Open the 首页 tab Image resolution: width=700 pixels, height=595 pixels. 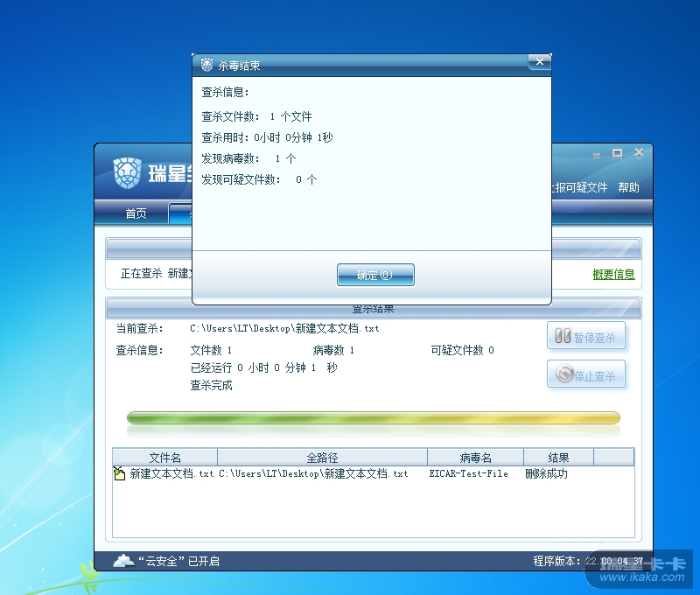(136, 213)
